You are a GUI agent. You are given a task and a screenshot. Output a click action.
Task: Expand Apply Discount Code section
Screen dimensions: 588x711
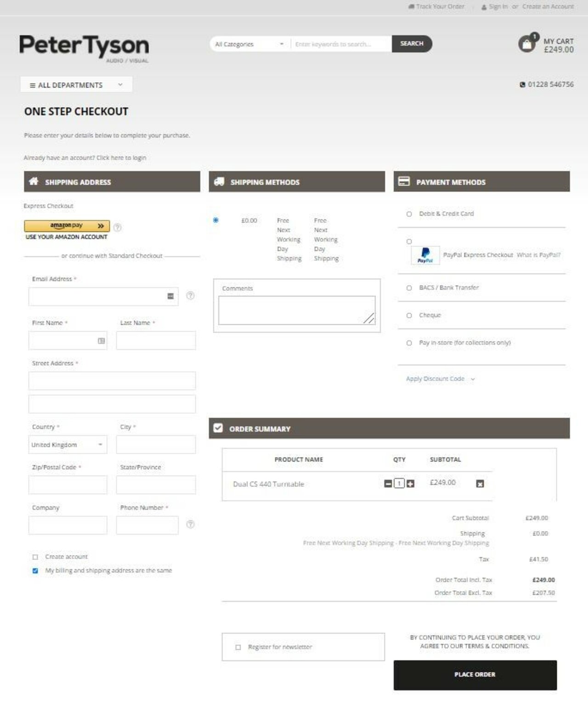click(440, 379)
